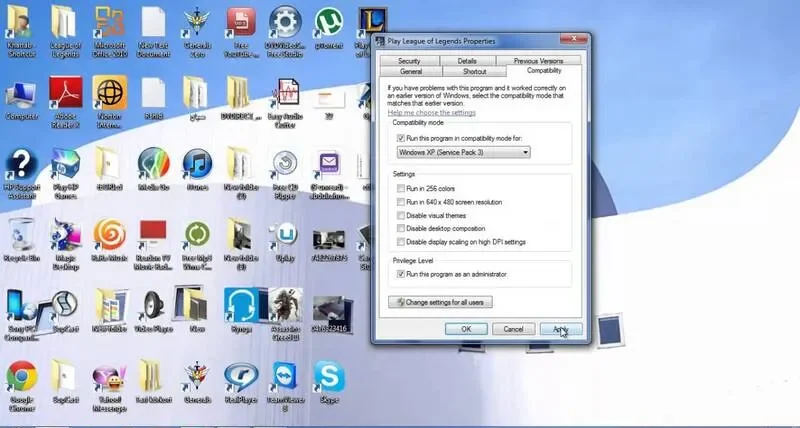Open DVDVideoSoft Free Studio gear icon

pos(285,23)
